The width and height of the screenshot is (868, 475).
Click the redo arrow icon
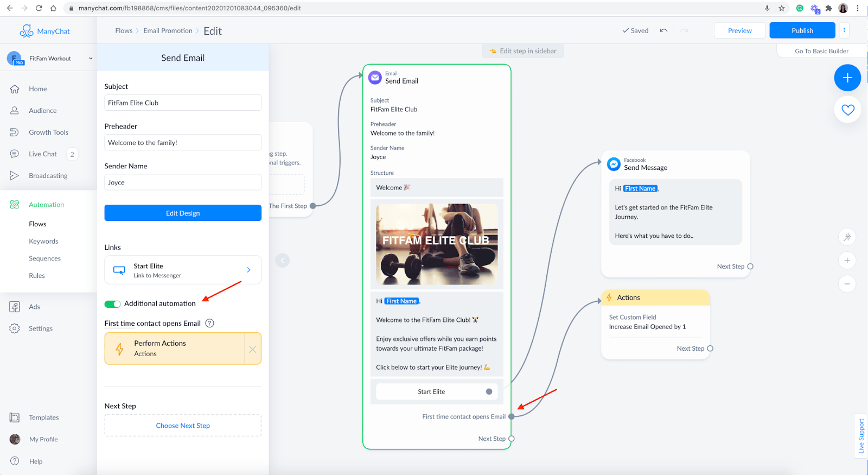[684, 31]
